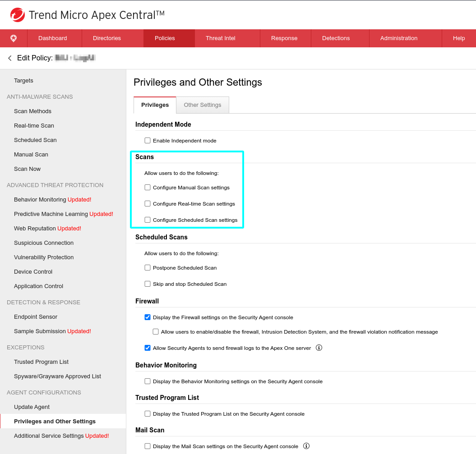
Task: Check Configure Scheduled Scan settings
Action: [x=148, y=220]
